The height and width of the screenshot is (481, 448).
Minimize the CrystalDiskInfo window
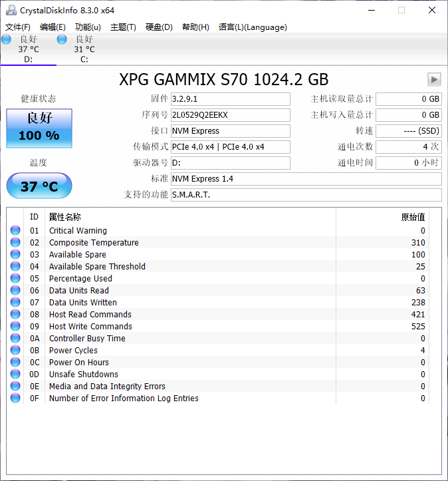click(372, 10)
